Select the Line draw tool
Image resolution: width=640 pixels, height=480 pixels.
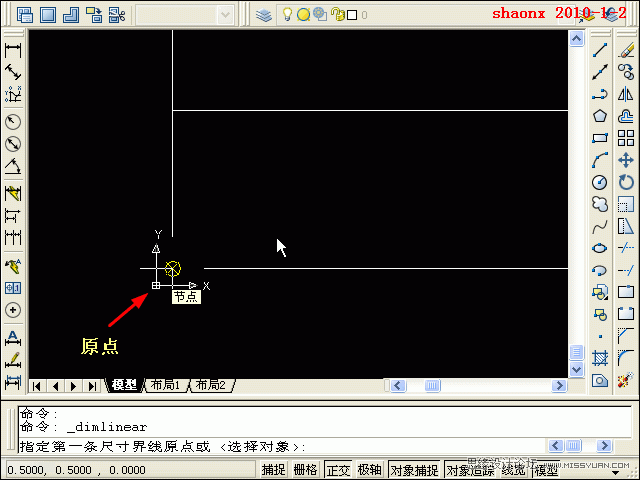600,50
